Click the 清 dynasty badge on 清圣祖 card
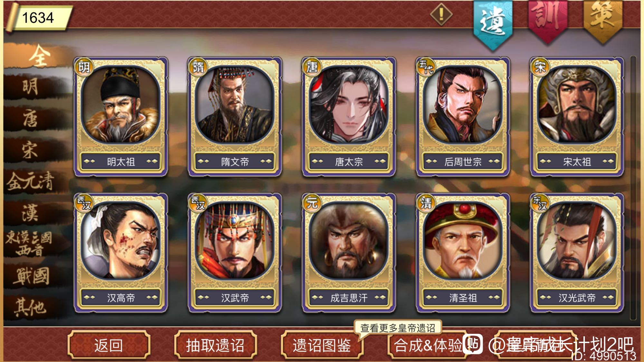The image size is (644, 362). pos(426,203)
